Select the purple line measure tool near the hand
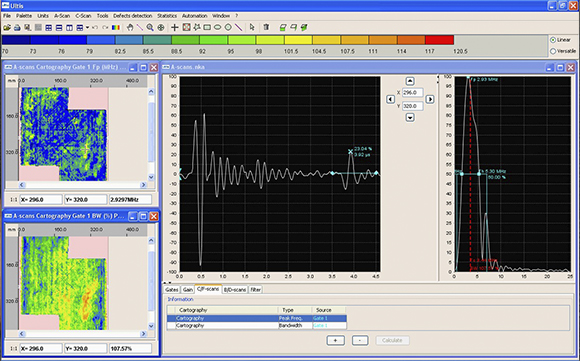 [140, 27]
